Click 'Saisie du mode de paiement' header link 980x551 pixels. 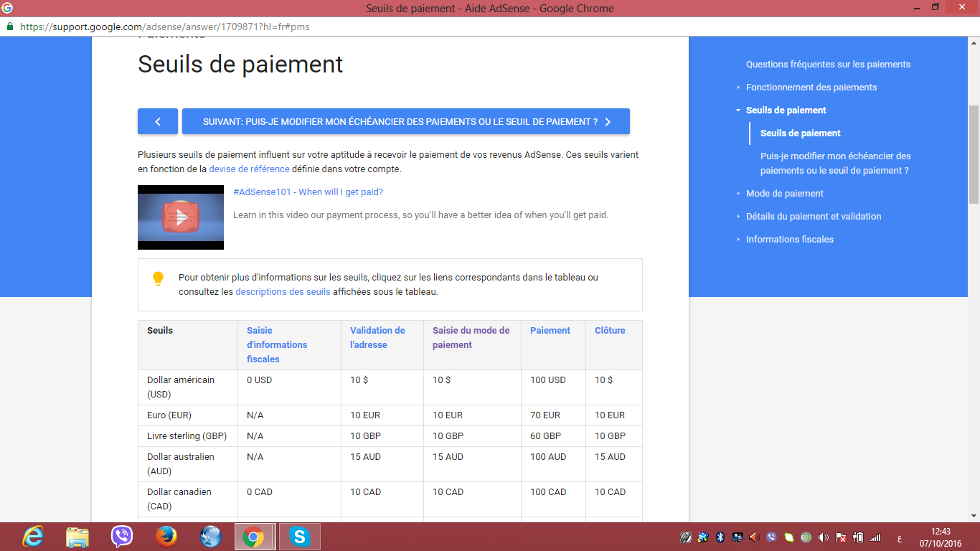tap(471, 337)
